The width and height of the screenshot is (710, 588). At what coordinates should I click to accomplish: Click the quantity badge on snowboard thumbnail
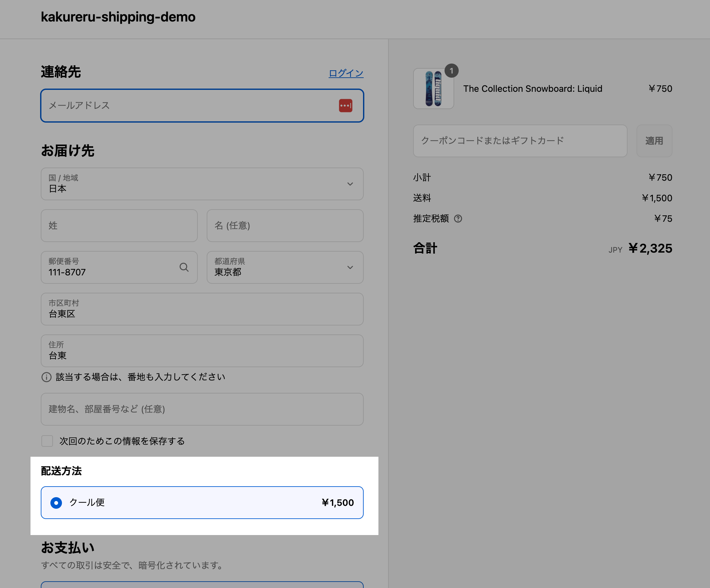451,71
